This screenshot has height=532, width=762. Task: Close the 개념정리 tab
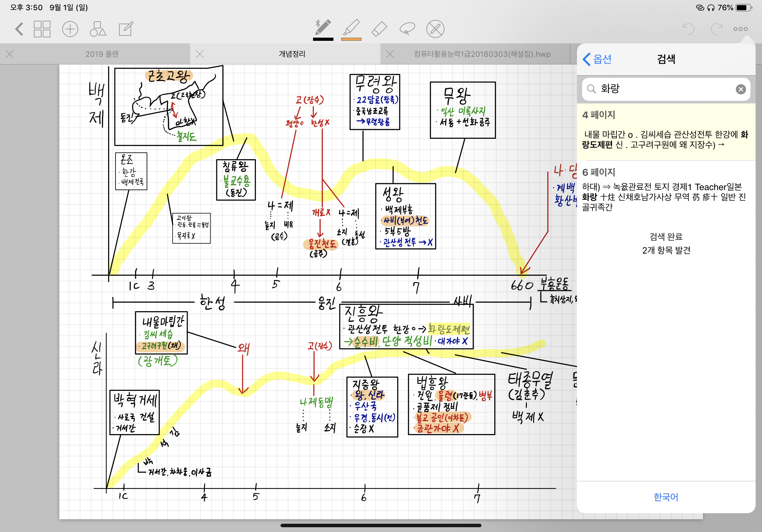click(199, 54)
